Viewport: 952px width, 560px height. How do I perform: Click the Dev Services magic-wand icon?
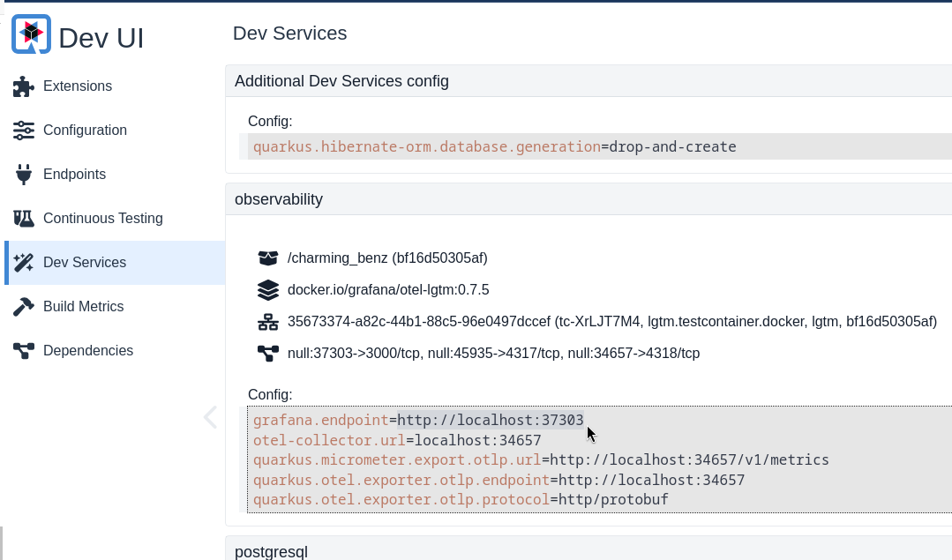pos(23,262)
